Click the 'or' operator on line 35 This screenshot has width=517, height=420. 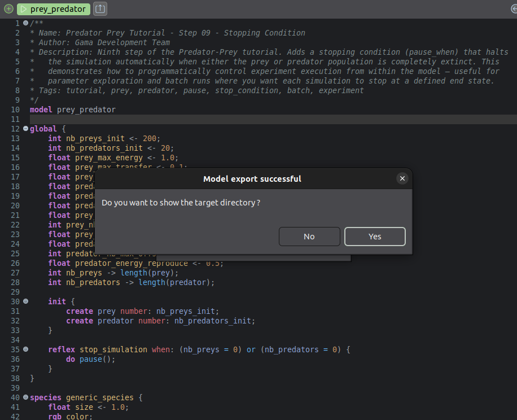251,349
